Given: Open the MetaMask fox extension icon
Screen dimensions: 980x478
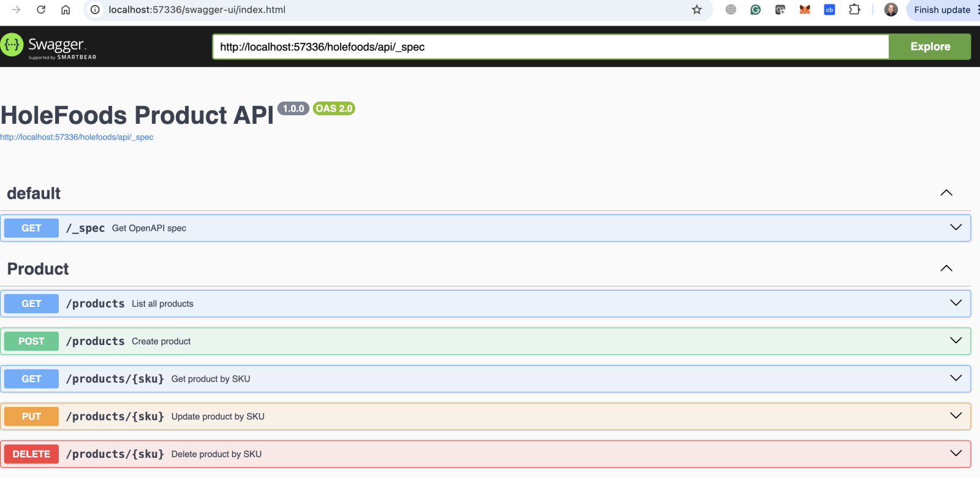Looking at the screenshot, I should tap(805, 10).
